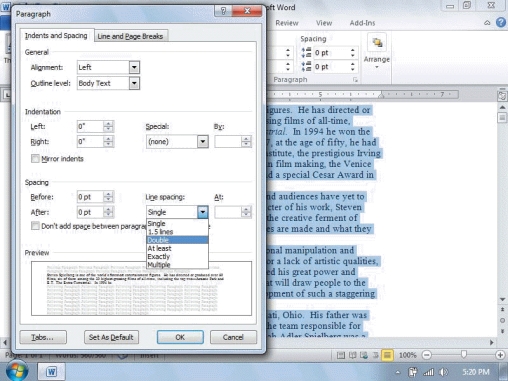This screenshot has width=508, height=381.
Task: Open the Special indentation dropdown
Action: point(202,142)
